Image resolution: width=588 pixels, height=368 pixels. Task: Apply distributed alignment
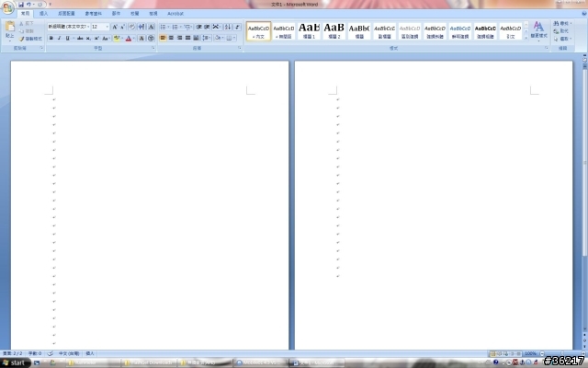click(196, 38)
